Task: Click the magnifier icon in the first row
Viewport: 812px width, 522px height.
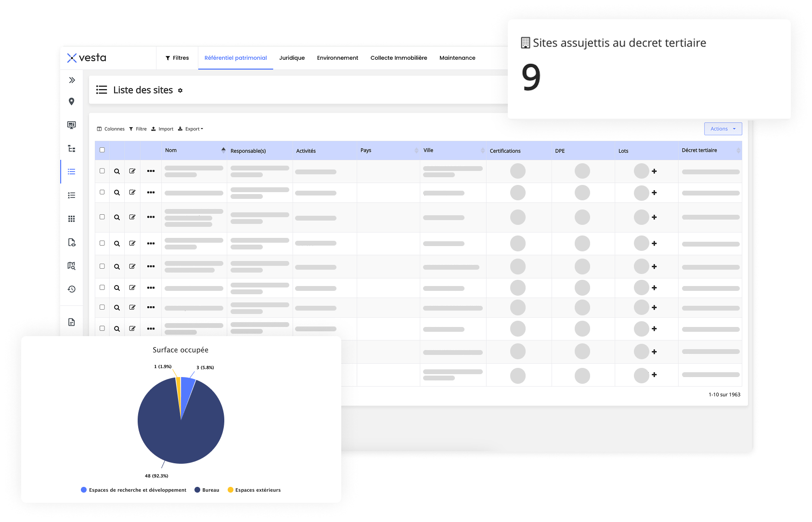Action: 117,171
